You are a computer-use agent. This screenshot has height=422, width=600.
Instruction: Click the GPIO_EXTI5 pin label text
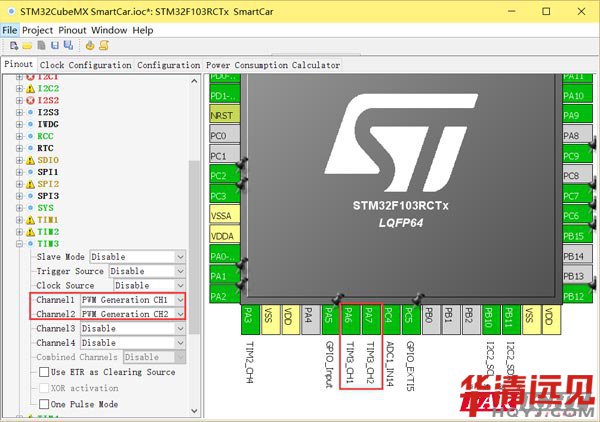click(410, 366)
